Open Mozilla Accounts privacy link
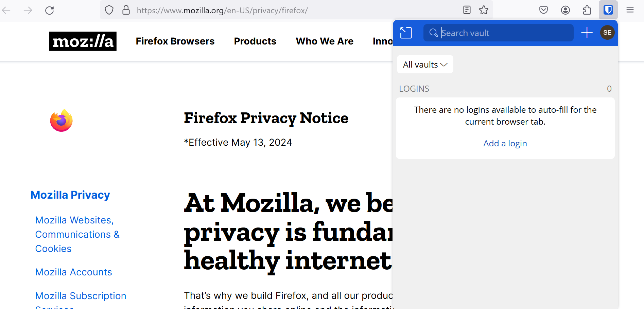 pyautogui.click(x=74, y=272)
